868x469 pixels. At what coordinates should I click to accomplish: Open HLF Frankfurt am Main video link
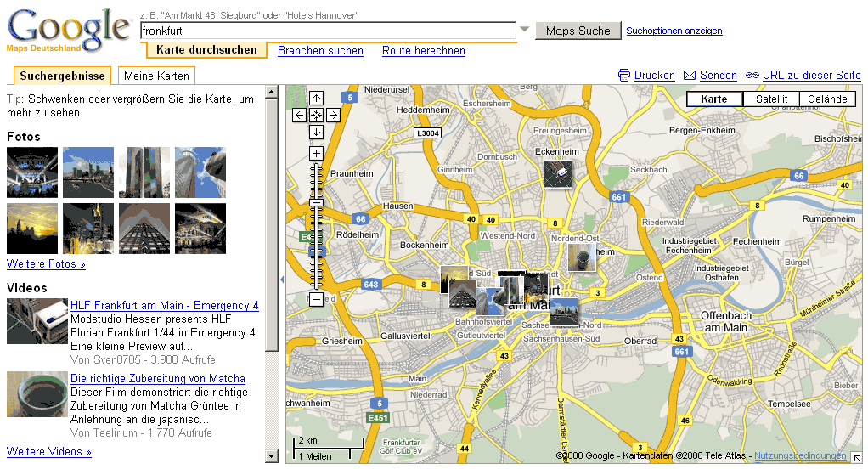165,306
